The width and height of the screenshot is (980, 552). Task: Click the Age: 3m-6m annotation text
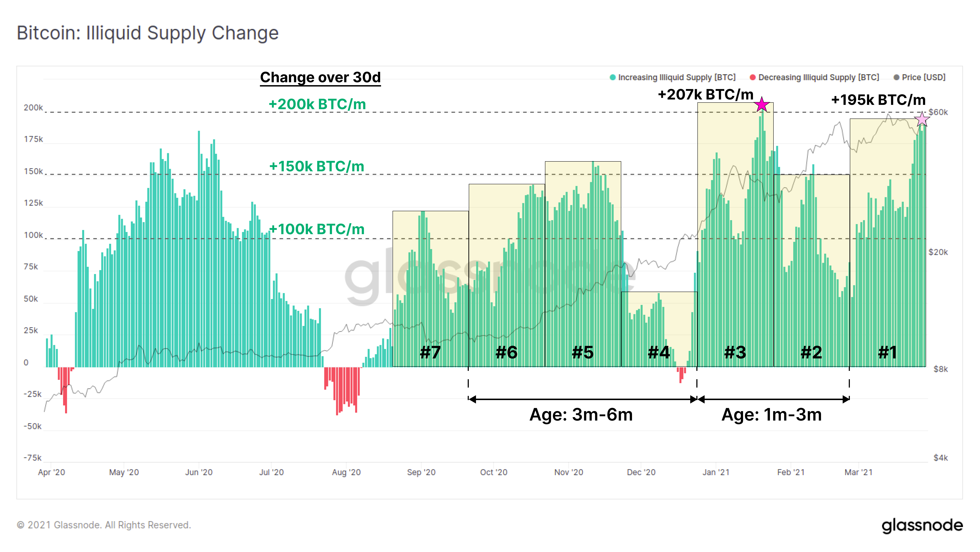(x=581, y=414)
